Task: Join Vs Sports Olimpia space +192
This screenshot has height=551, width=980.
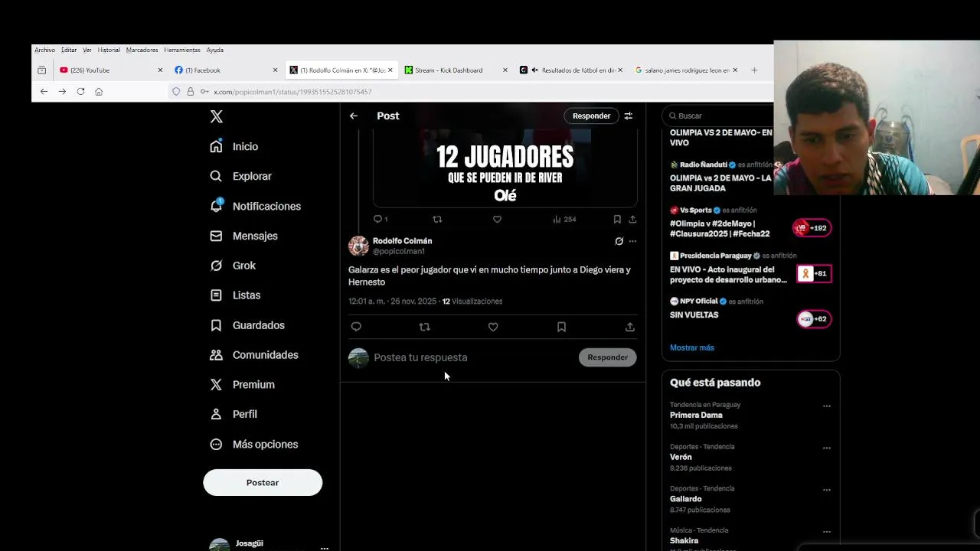Action: (812, 227)
